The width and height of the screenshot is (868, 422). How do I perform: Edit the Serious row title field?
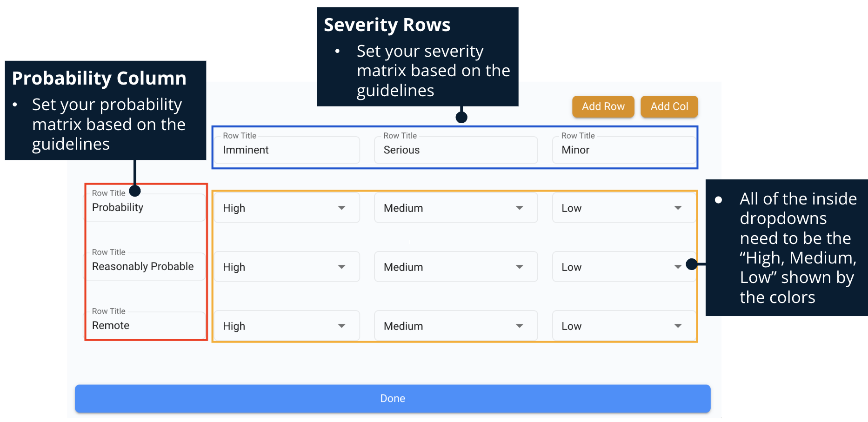coord(455,150)
